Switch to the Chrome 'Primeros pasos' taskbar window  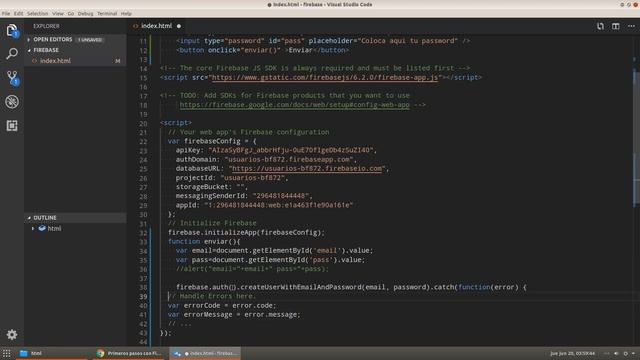click(129, 353)
